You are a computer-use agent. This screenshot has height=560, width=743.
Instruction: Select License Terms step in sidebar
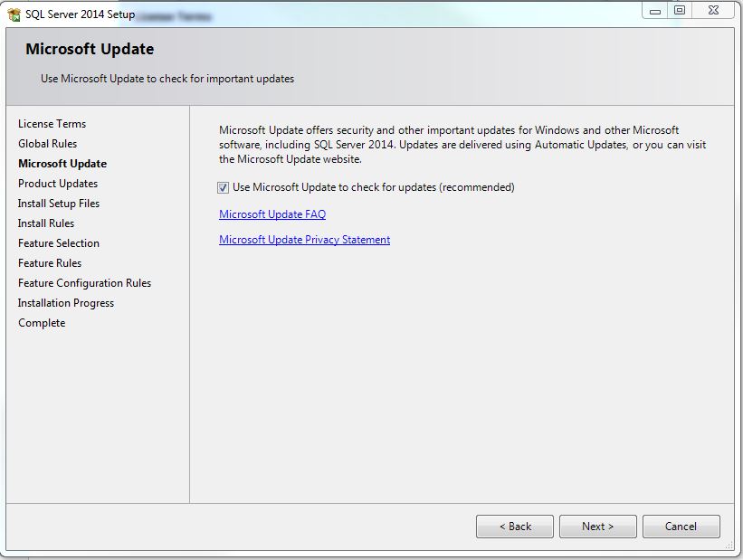click(x=52, y=124)
